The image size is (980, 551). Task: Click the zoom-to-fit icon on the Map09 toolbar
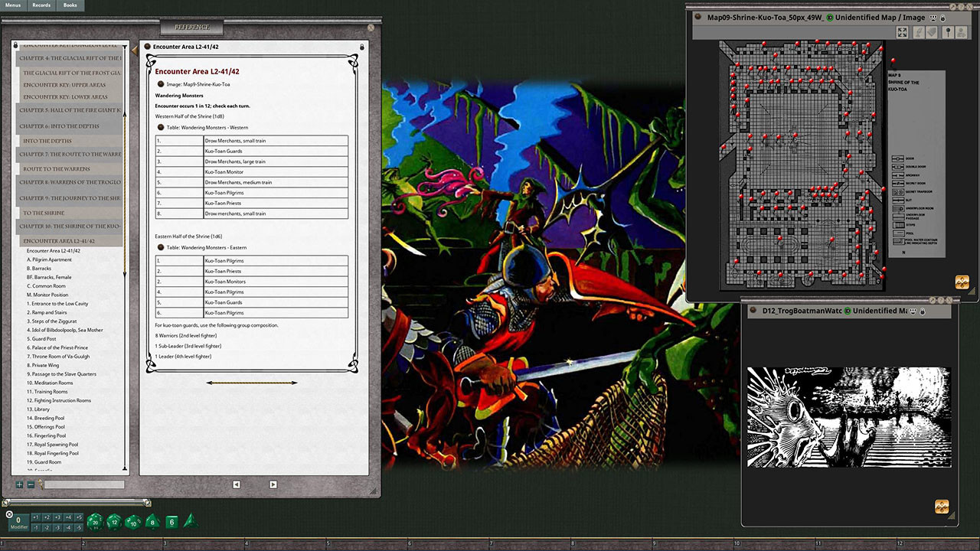[x=902, y=32]
